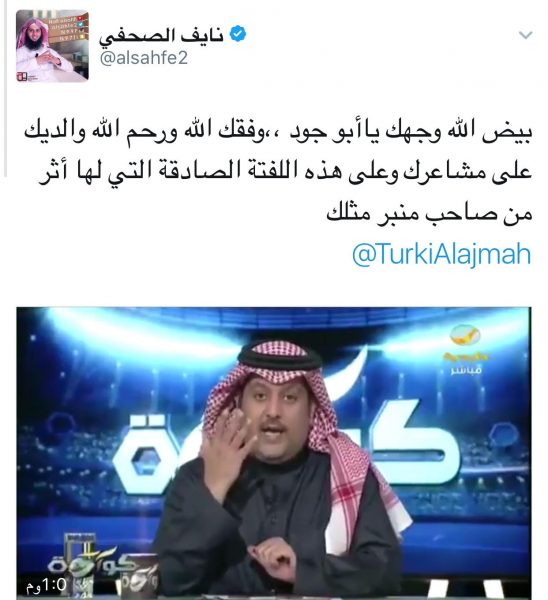Click the first tweet line starting بيض الله وجهك
Image resolution: width=548 pixels, height=600 pixels.
(x=278, y=132)
